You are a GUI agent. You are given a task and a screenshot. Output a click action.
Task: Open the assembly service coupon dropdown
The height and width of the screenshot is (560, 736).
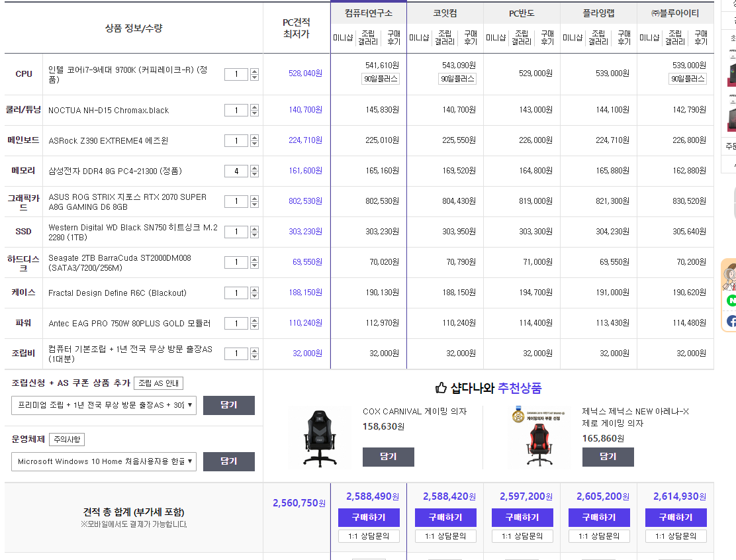104,405
